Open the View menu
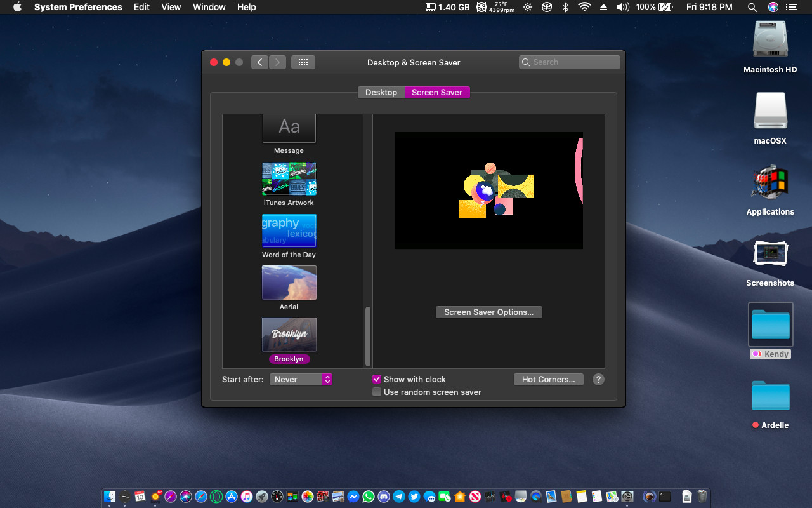 coord(171,7)
